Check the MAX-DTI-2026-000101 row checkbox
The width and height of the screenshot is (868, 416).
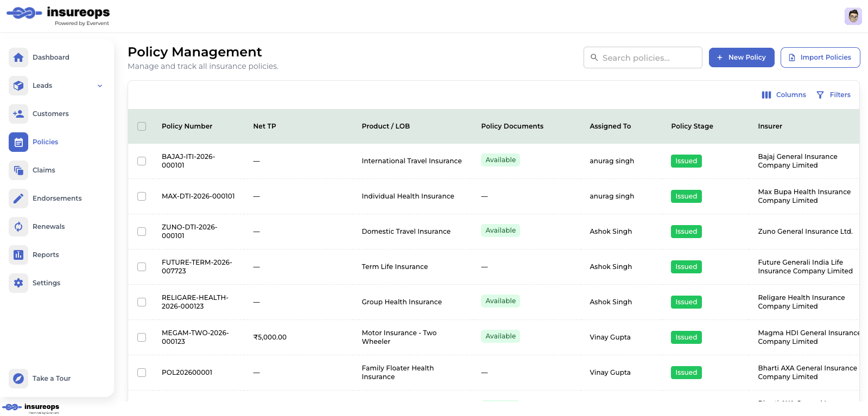[x=142, y=196]
